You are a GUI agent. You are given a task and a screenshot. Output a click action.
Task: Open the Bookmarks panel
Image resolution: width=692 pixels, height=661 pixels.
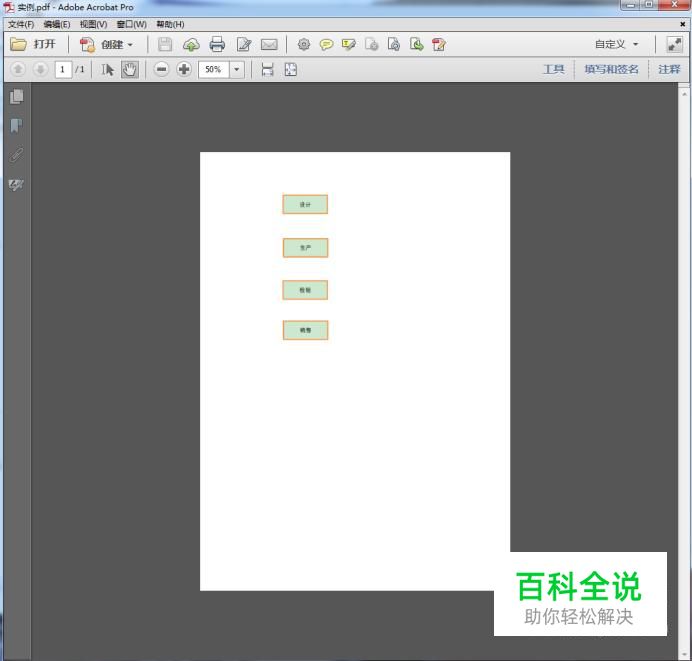click(16, 126)
